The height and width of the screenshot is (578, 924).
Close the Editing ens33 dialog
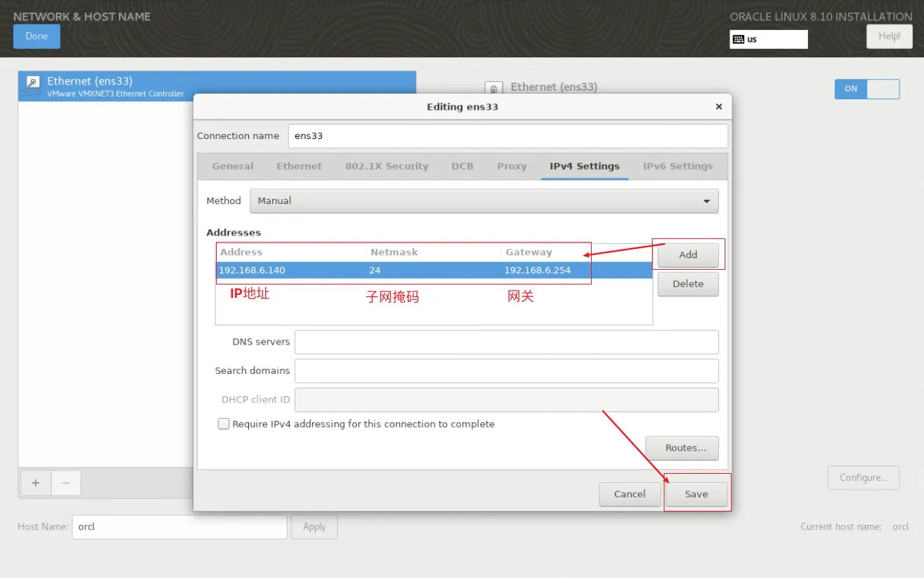coord(718,107)
